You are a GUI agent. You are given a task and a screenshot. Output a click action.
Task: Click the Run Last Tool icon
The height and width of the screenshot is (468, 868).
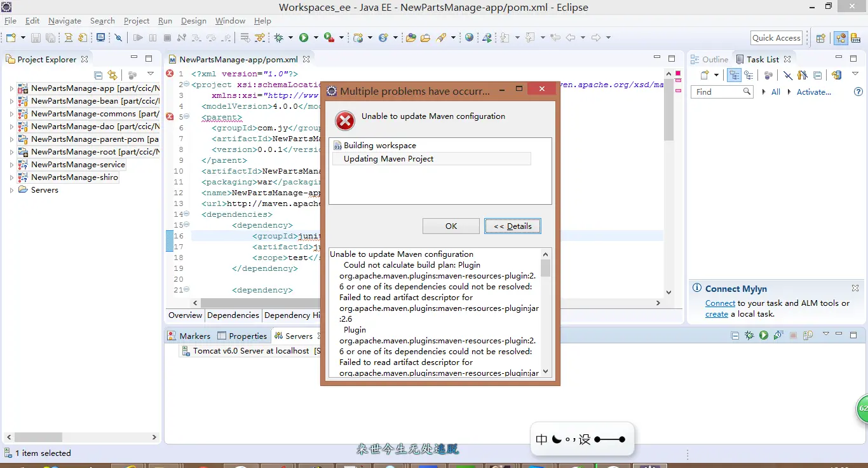(329, 38)
